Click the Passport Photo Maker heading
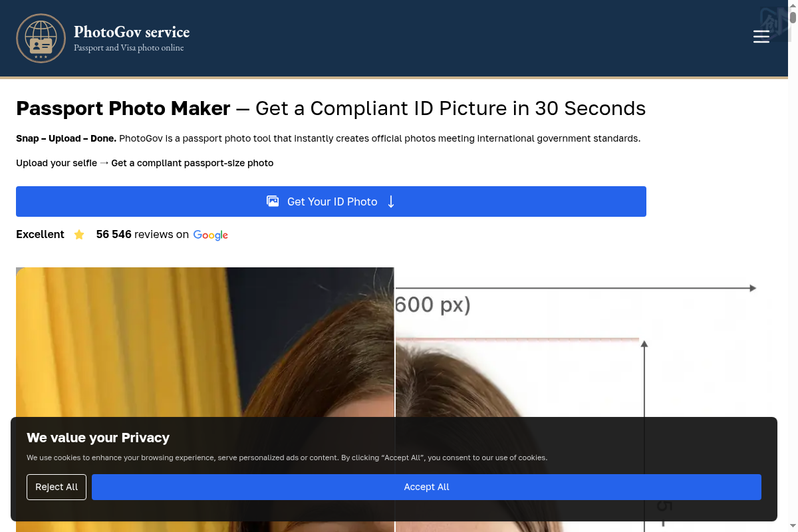The image size is (798, 532). coord(123,108)
